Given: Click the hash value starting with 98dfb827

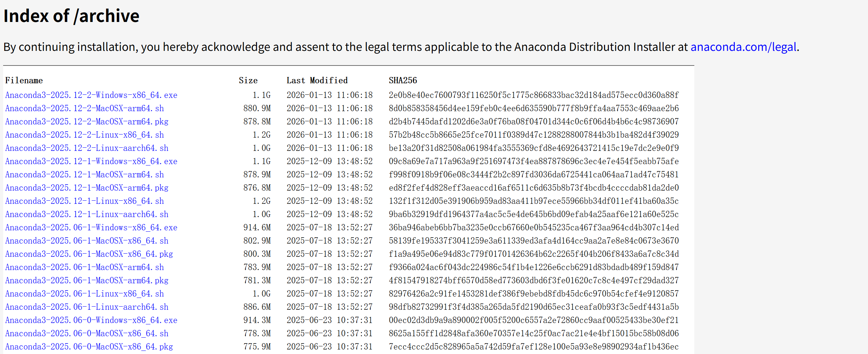Looking at the screenshot, I should (x=534, y=307).
